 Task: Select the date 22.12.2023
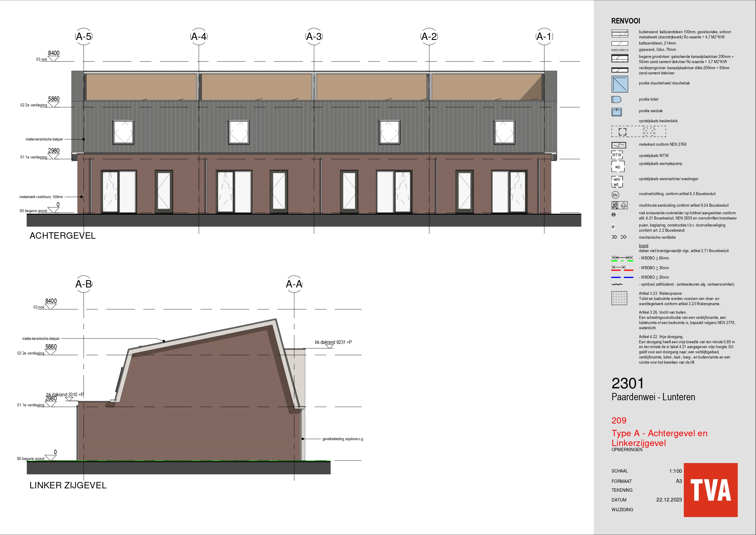coord(669,500)
